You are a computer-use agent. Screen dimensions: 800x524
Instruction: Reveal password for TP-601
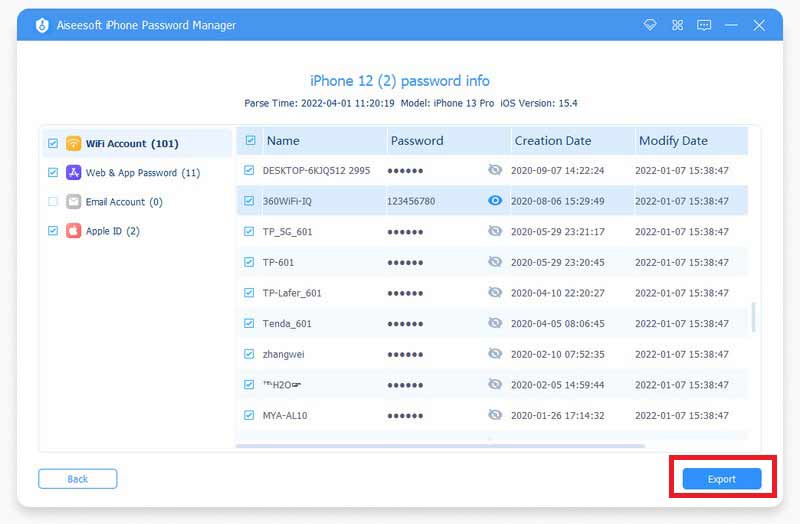coord(494,262)
